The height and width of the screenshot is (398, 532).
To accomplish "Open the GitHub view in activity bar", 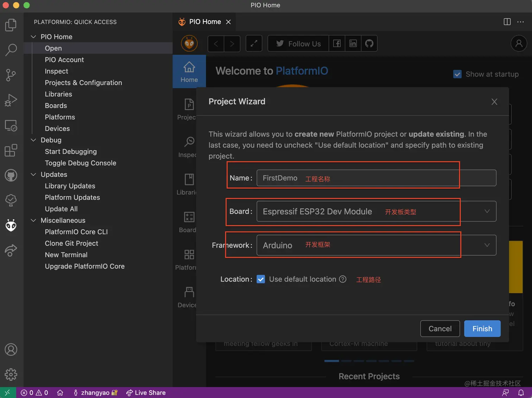I will pos(11,175).
